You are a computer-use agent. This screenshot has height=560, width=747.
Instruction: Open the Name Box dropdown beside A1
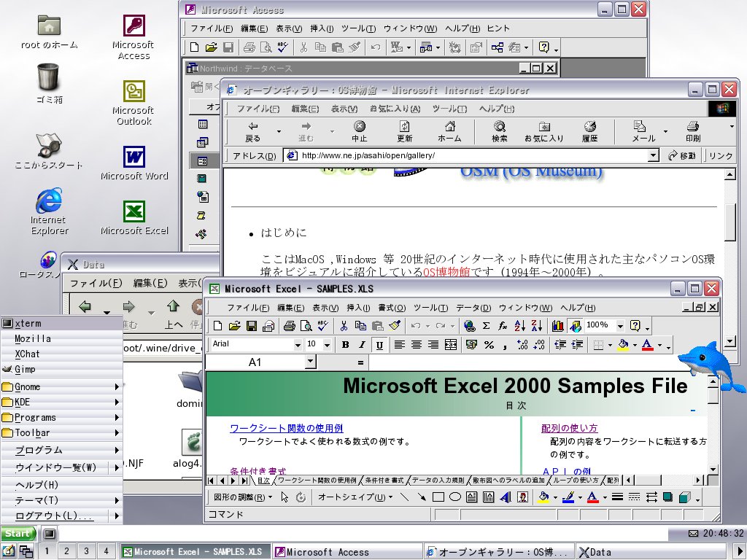point(310,362)
